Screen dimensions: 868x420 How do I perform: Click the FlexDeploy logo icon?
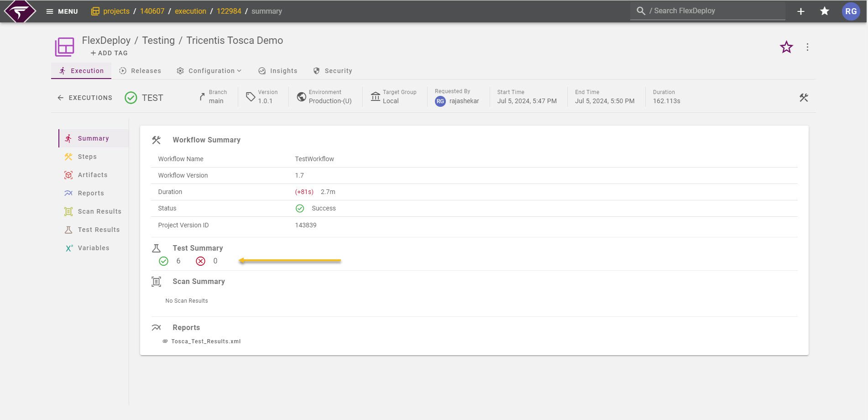(x=19, y=10)
